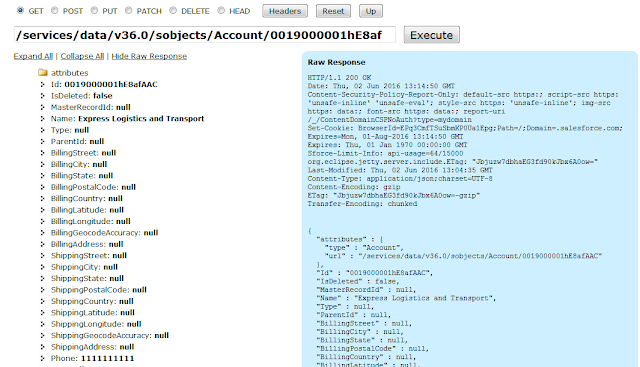Image resolution: width=640 pixels, height=367 pixels.
Task: Expand arrow beside ShippingCity
Action: click(42, 267)
